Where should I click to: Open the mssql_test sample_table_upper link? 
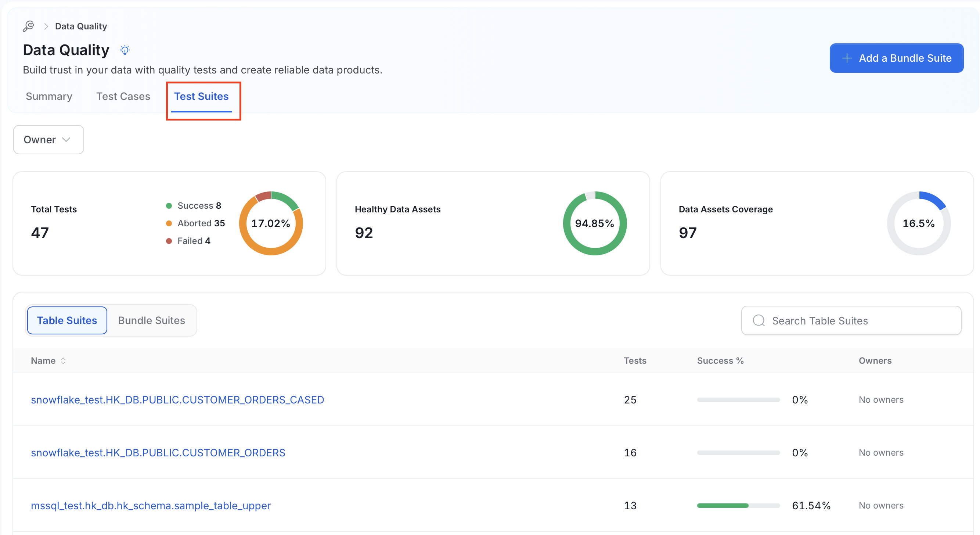coord(151,505)
